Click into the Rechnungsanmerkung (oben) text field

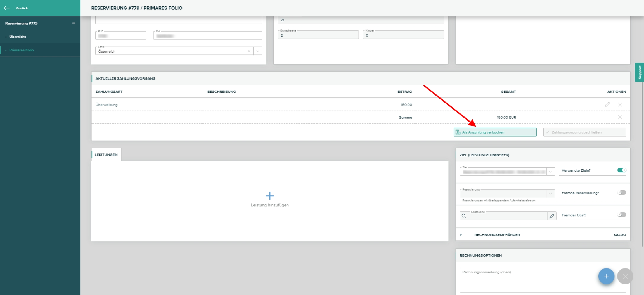528,280
